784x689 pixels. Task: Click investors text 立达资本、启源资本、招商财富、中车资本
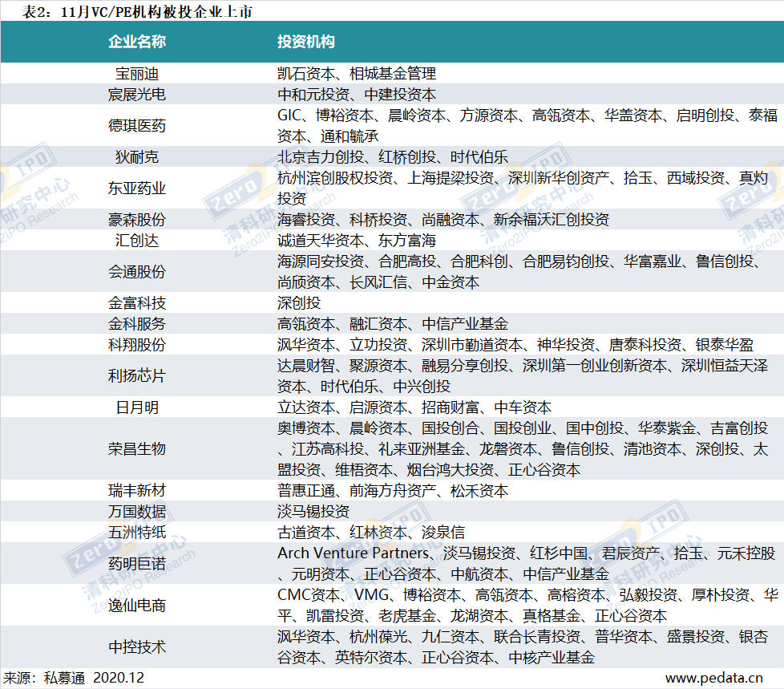(x=414, y=407)
